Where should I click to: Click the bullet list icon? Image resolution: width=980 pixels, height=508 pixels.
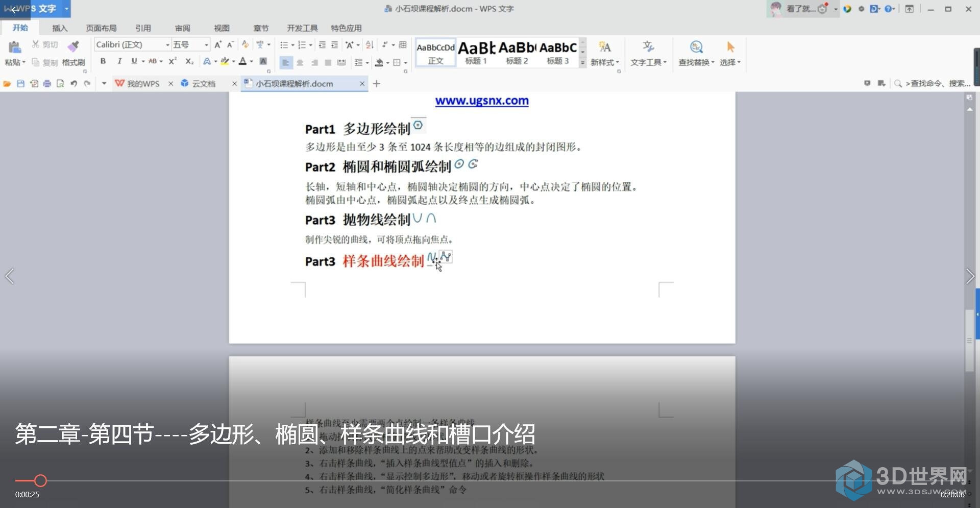pos(284,45)
